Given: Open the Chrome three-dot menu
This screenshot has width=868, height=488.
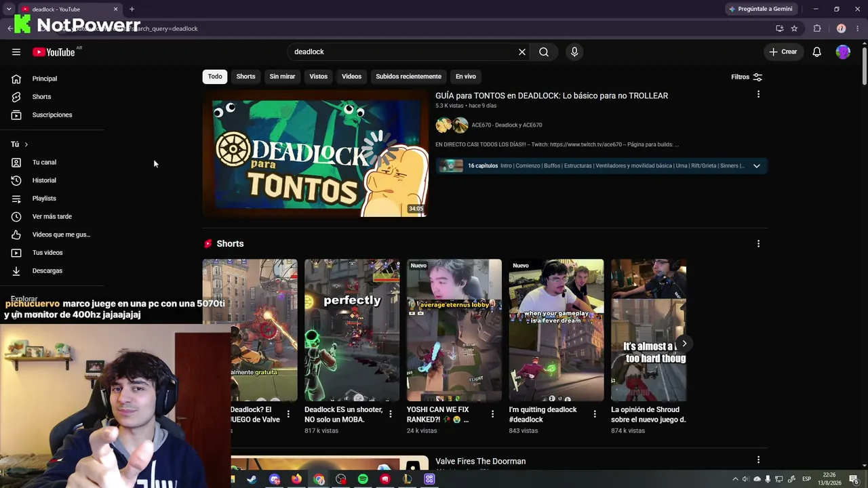Looking at the screenshot, I should coord(858,28).
